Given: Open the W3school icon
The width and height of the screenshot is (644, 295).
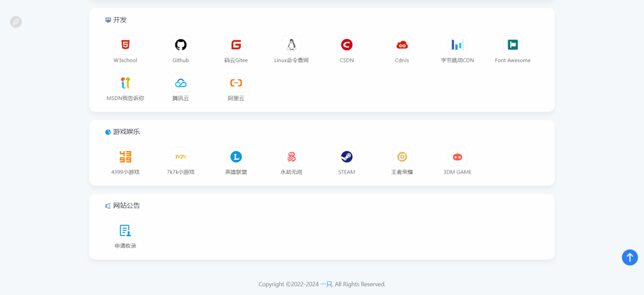Looking at the screenshot, I should (x=125, y=45).
